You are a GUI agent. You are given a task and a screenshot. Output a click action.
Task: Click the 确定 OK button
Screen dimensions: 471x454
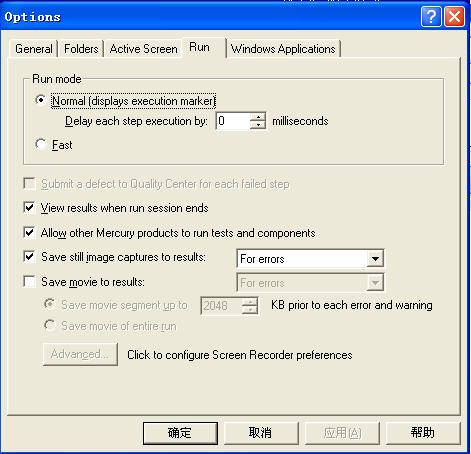coord(180,433)
